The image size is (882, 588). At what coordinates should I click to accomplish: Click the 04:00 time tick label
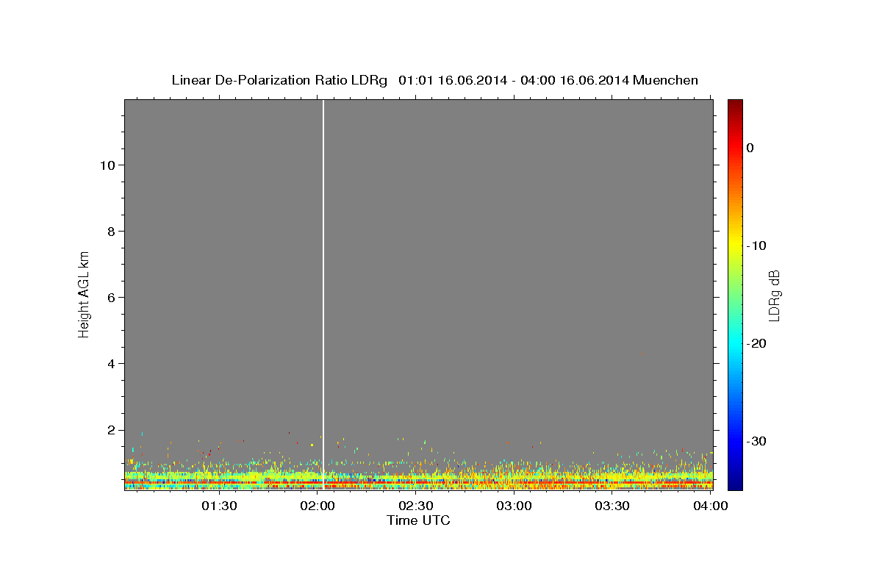pos(711,506)
